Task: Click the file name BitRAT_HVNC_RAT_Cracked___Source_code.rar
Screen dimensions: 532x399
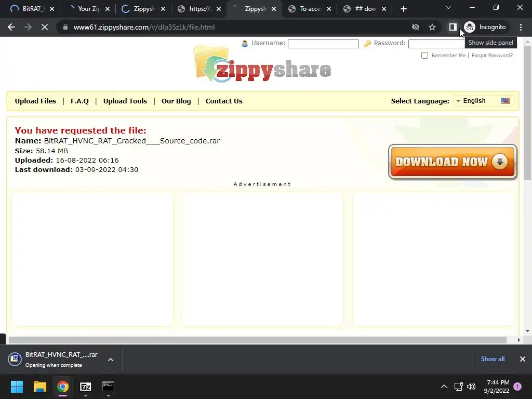Action: point(131,141)
